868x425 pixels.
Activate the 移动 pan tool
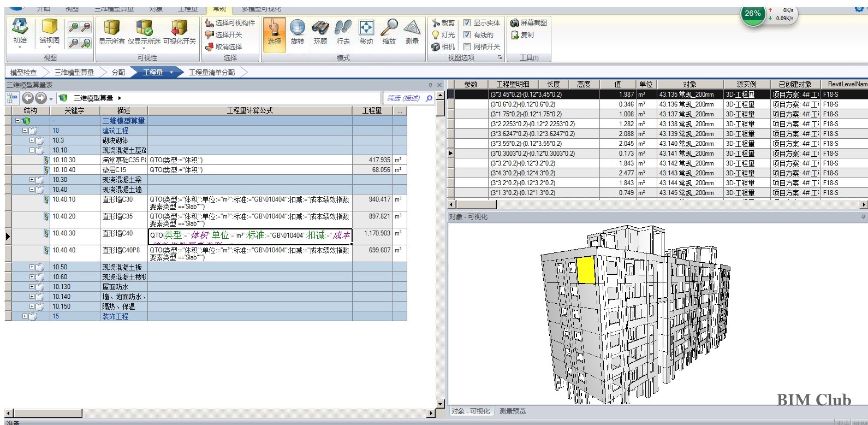coord(366,32)
